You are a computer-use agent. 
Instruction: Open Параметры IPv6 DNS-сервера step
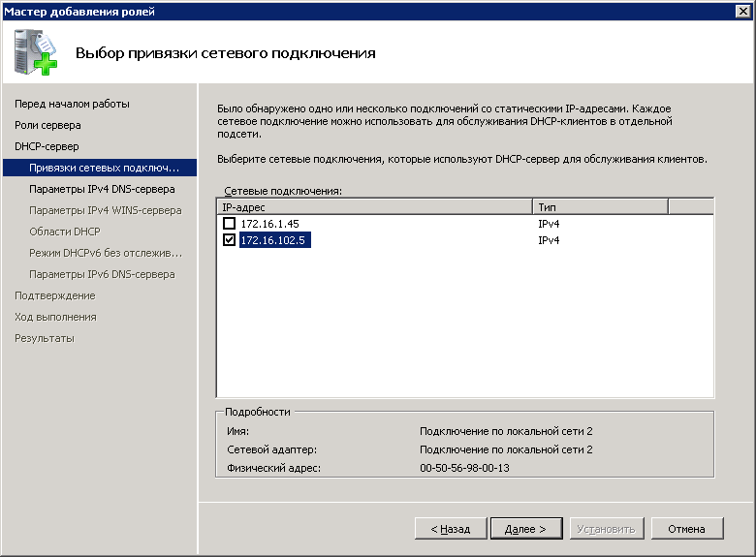tap(102, 274)
